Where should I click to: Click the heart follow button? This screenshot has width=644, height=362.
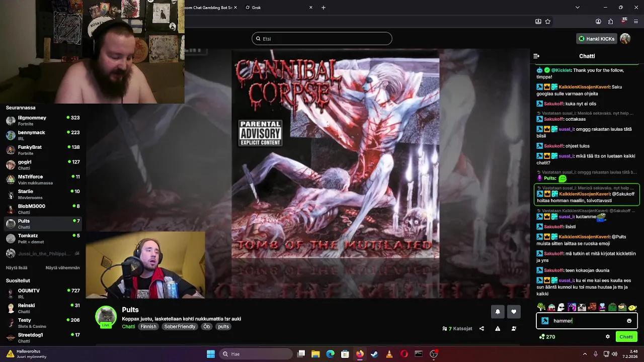point(514,312)
